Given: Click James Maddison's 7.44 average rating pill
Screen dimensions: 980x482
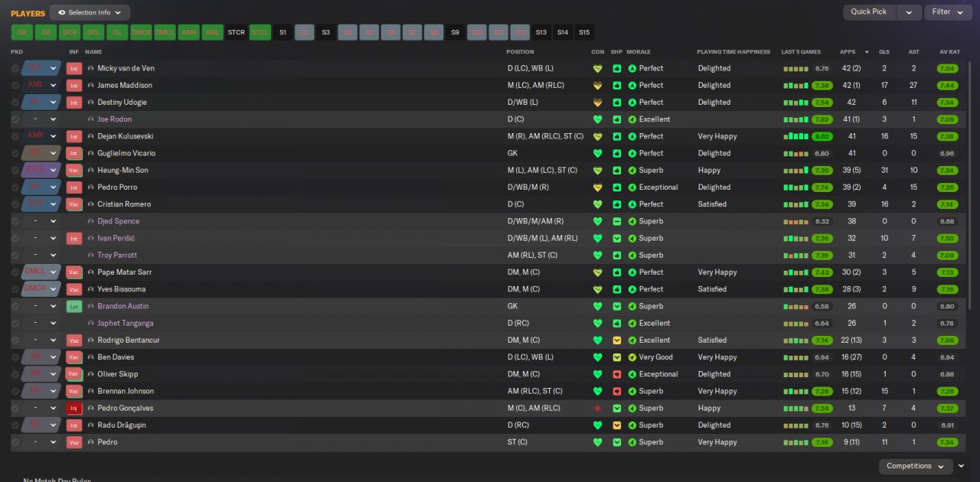Looking at the screenshot, I should [947, 86].
